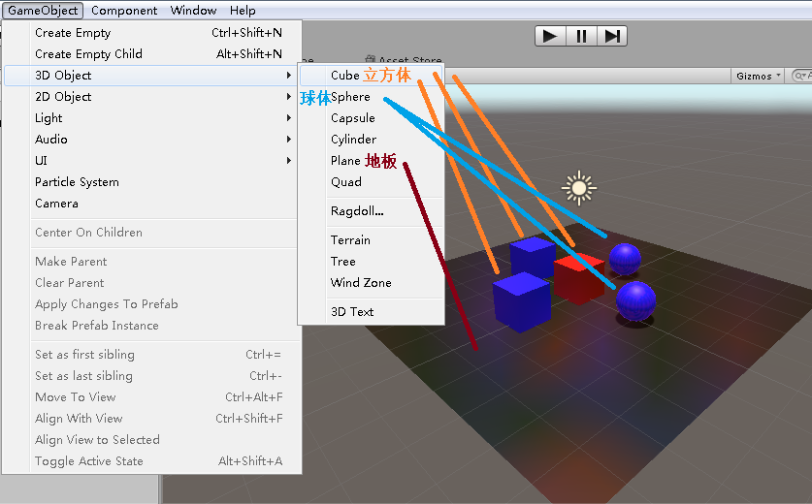Screen dimensions: 812x504
Task: Create a Quad from submenu
Action: 372,182
